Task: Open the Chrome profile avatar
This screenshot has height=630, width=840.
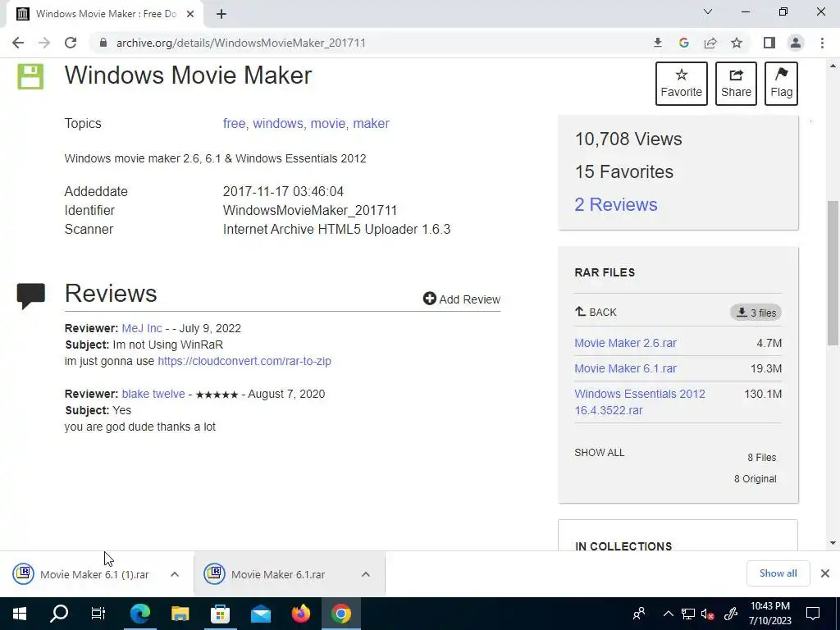Action: tap(796, 43)
